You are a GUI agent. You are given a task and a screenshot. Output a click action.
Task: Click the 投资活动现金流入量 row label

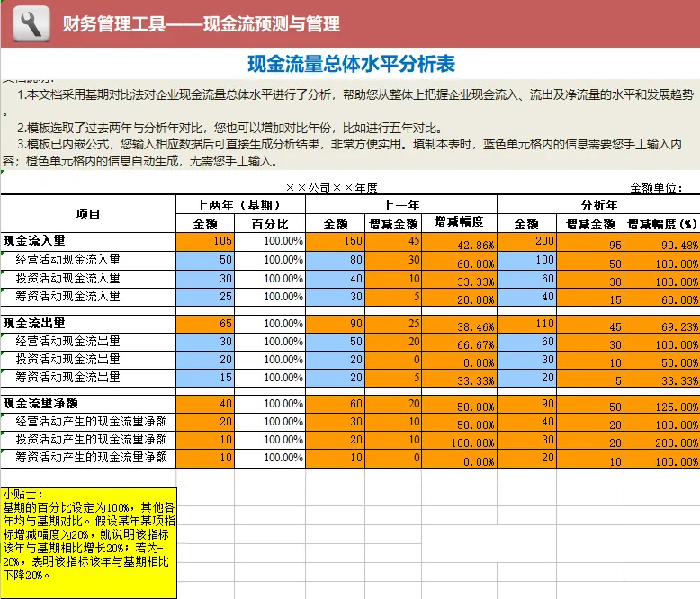click(67, 278)
